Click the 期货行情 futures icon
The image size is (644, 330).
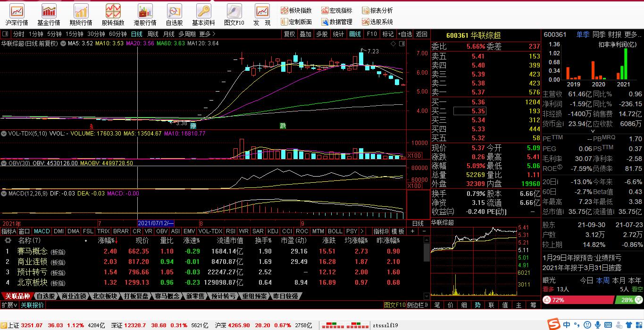pyautogui.click(x=81, y=11)
